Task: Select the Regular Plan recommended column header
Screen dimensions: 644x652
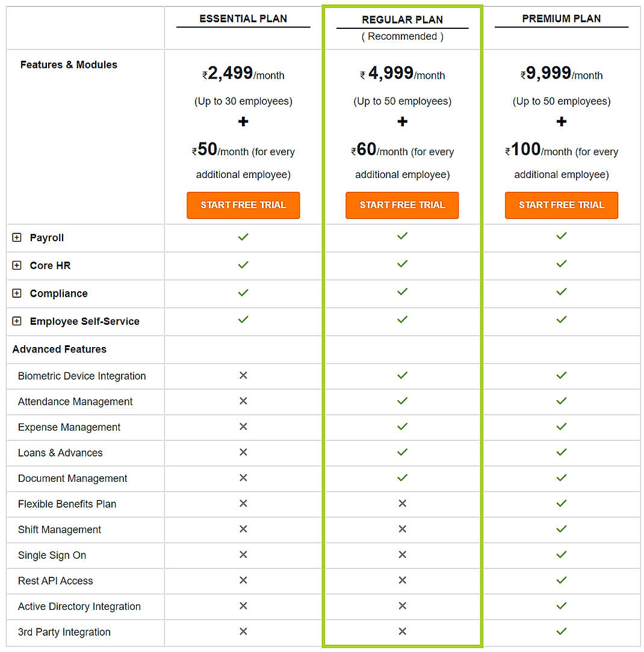Action: click(401, 19)
